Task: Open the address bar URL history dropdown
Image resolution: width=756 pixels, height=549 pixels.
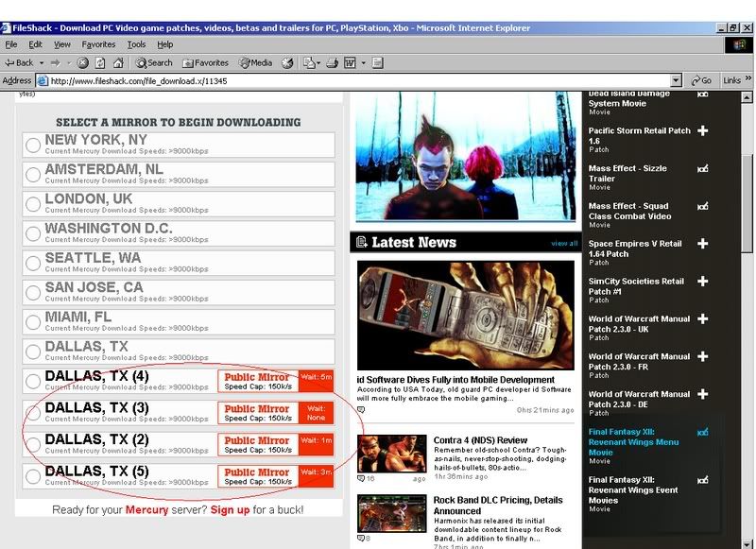Action: coord(676,81)
